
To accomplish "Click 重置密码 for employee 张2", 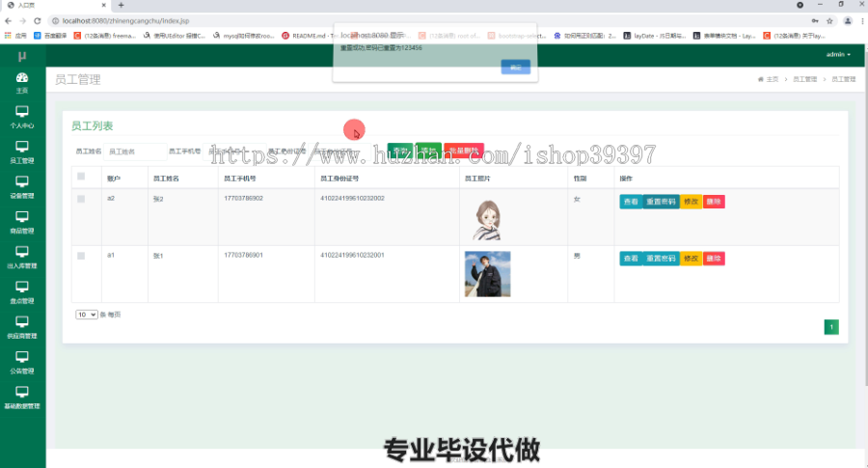I will click(661, 202).
